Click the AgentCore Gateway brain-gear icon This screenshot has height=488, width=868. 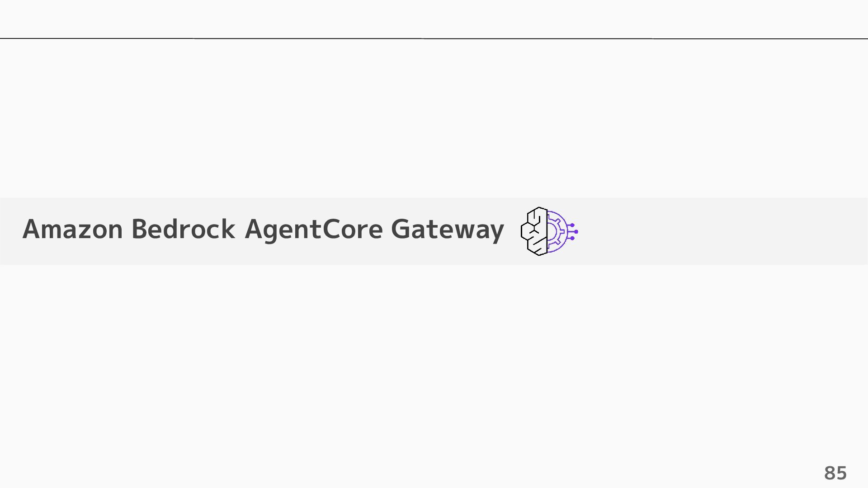(x=549, y=231)
